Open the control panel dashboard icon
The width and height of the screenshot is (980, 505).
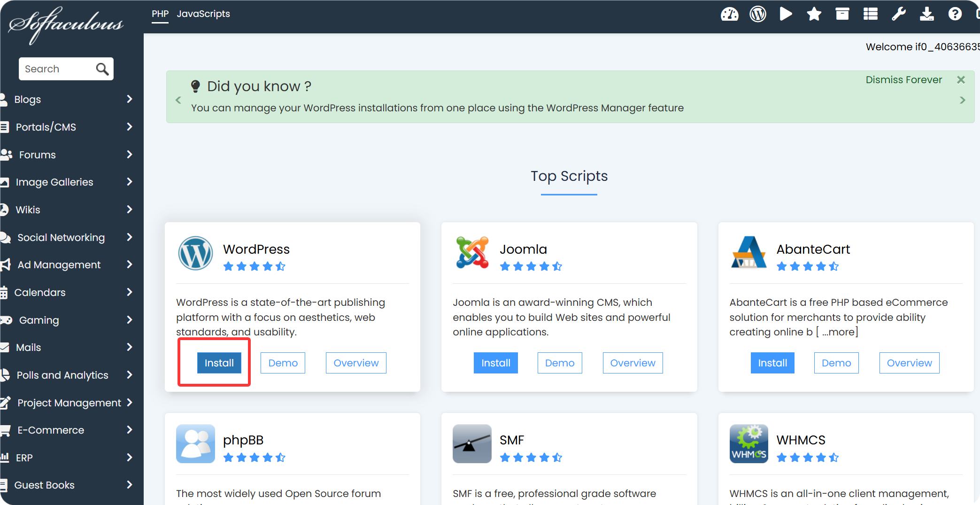click(x=729, y=14)
